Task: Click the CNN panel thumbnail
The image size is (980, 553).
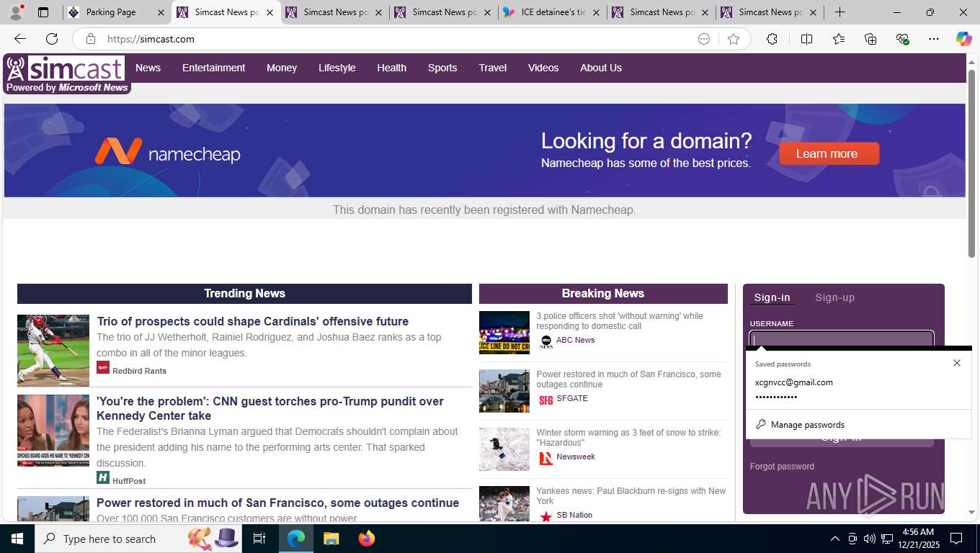Action: [x=53, y=431]
